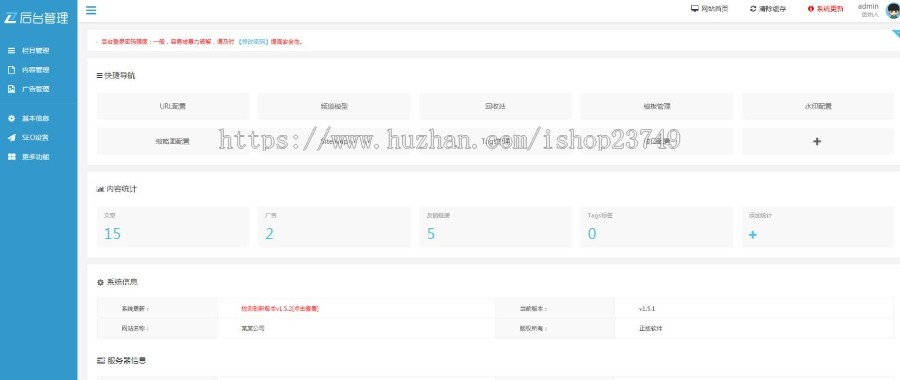Click the admin username label

(x=868, y=6)
